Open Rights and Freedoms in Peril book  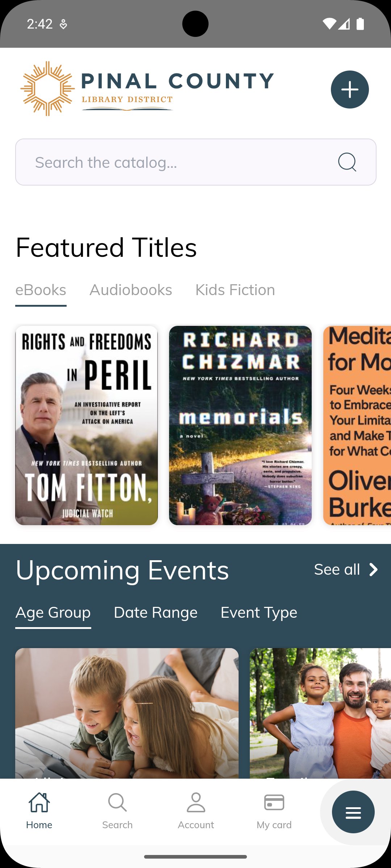tap(87, 425)
